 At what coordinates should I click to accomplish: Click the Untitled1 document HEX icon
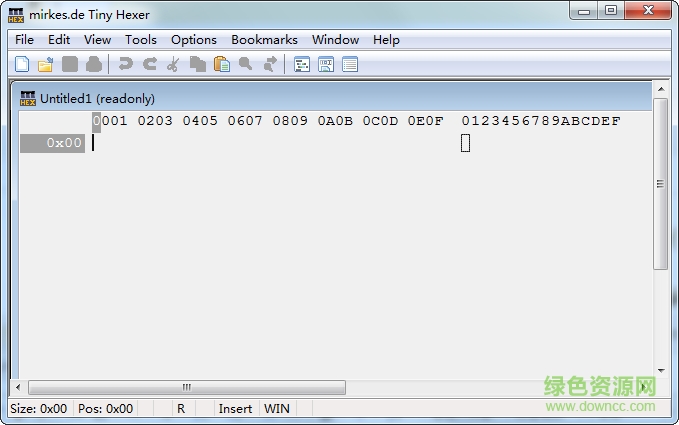pyautogui.click(x=28, y=98)
